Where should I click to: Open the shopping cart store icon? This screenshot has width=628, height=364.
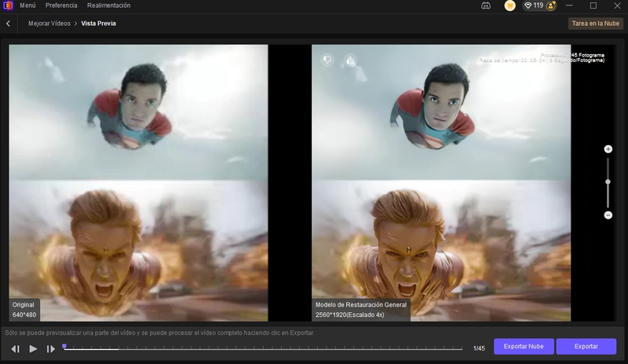509,5
